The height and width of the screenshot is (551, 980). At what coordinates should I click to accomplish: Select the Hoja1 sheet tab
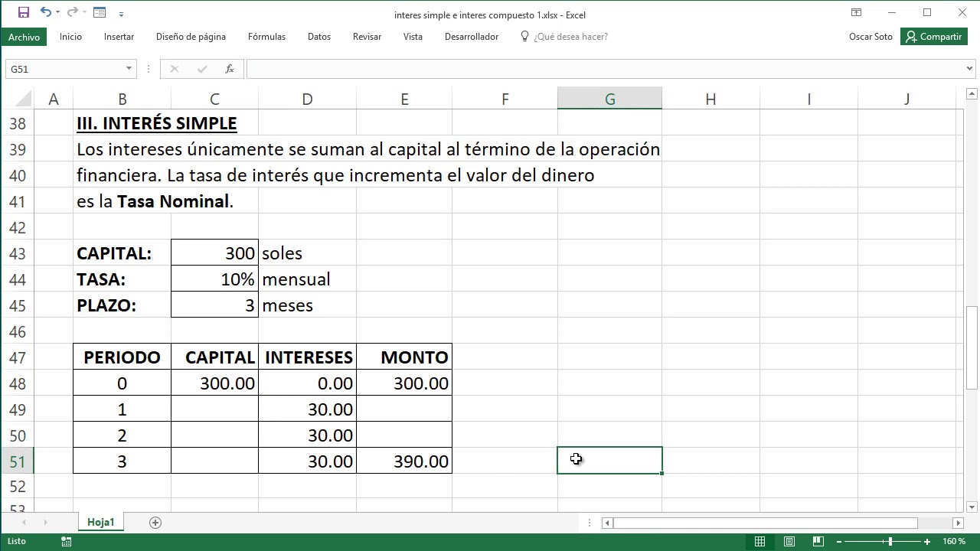click(x=100, y=522)
